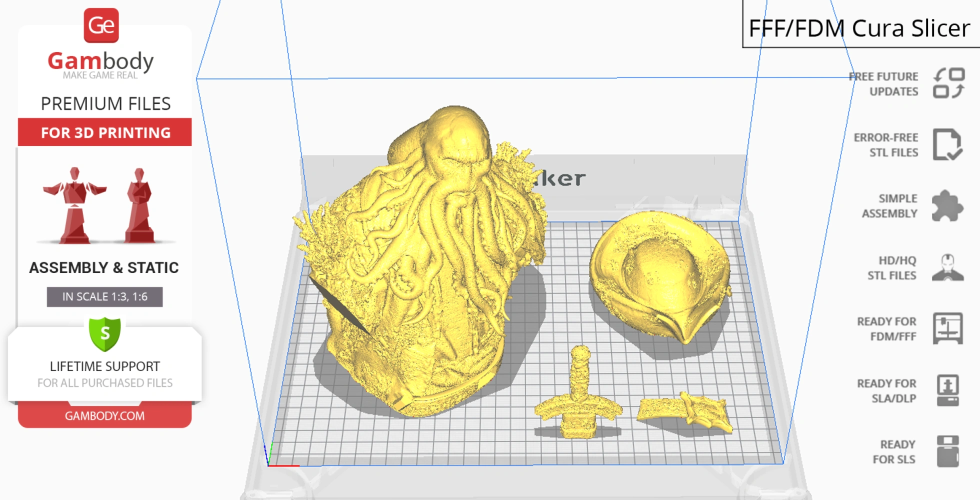Screen dimensions: 980x500
Task: Select the Error-Free STL Files document icon
Action: pos(948,145)
